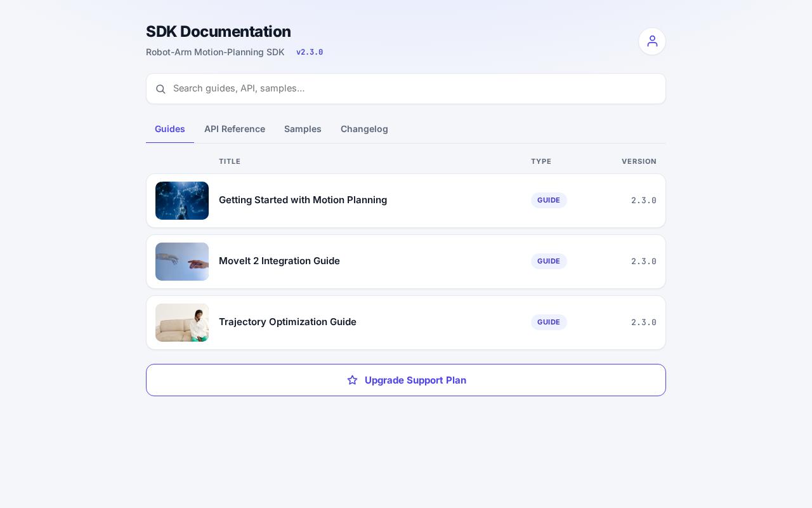Click the Trajectory Optimization thumbnail image
This screenshot has width=812, height=508.
[x=182, y=323]
